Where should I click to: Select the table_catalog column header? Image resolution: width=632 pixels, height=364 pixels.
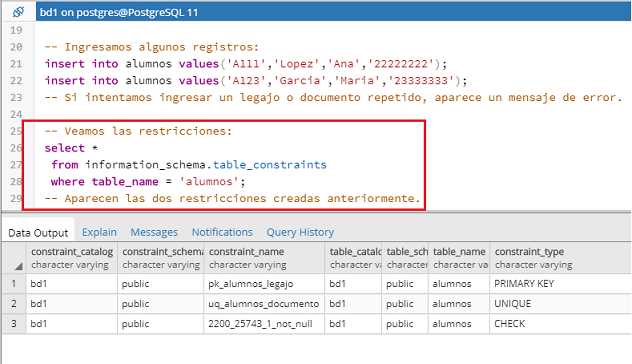coord(353,258)
